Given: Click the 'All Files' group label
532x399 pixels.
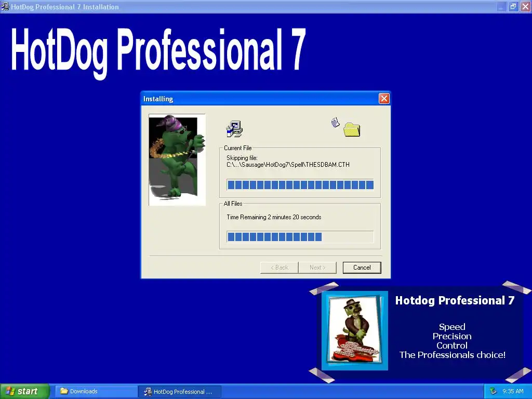Looking at the screenshot, I should [x=233, y=204].
